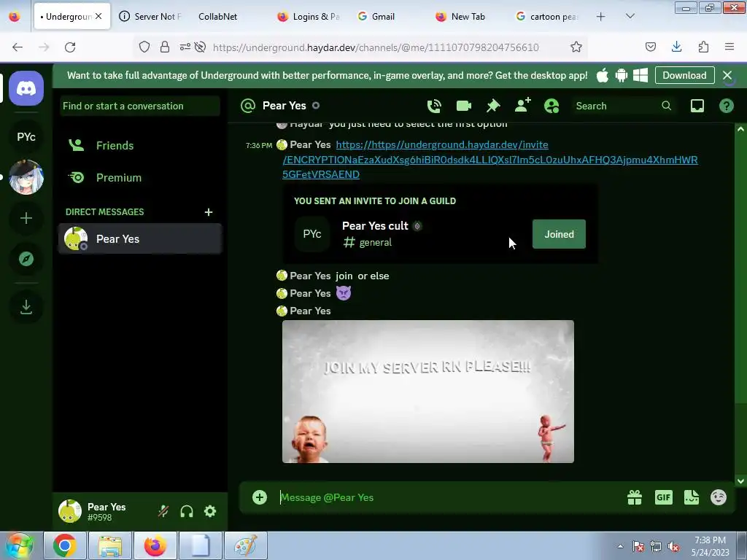
Task: Add friends to DM icon
Action: [522, 105]
